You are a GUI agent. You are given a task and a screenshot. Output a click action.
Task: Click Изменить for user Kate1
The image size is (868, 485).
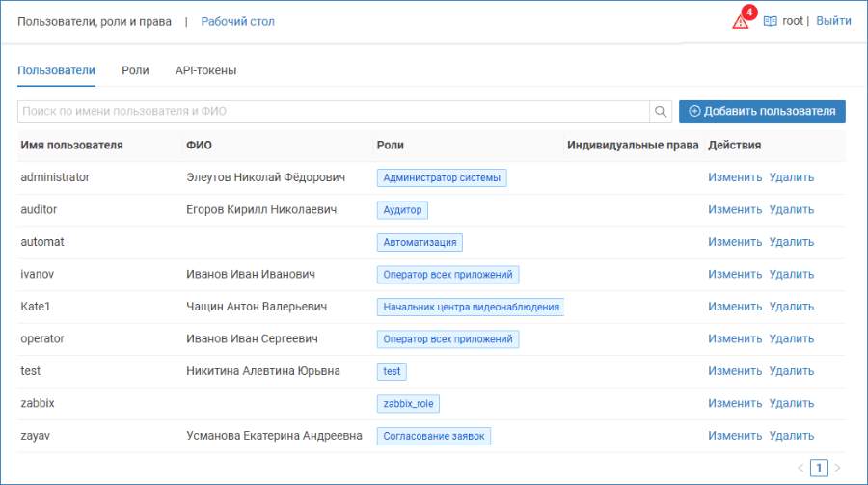(x=735, y=307)
